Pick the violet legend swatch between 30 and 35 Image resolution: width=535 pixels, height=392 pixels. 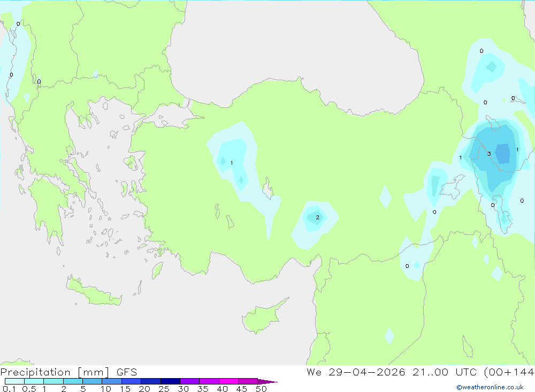pos(189,381)
